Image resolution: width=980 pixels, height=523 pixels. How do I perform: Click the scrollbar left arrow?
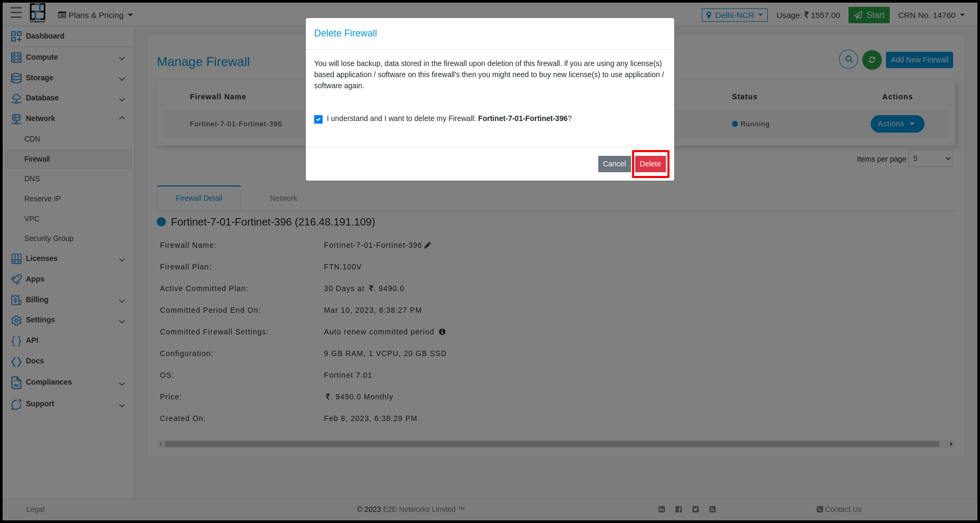pos(161,444)
